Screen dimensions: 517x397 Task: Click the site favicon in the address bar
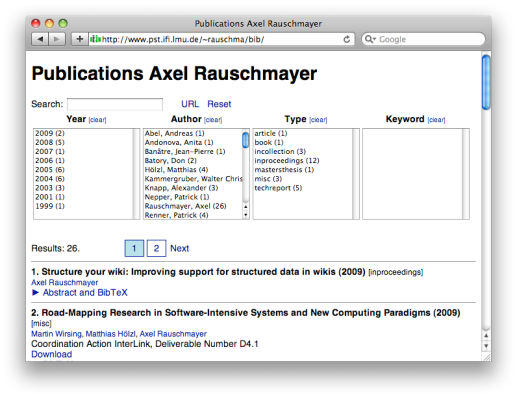pos(95,39)
